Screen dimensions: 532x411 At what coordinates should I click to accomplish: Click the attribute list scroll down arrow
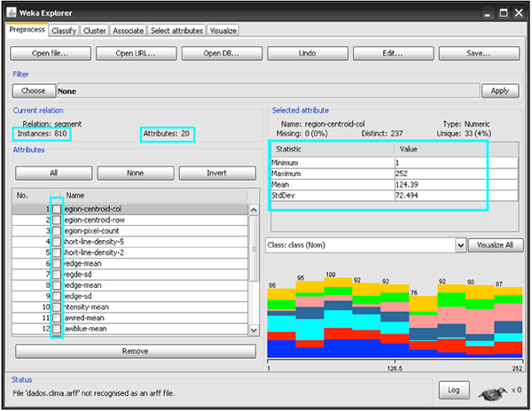[254, 330]
